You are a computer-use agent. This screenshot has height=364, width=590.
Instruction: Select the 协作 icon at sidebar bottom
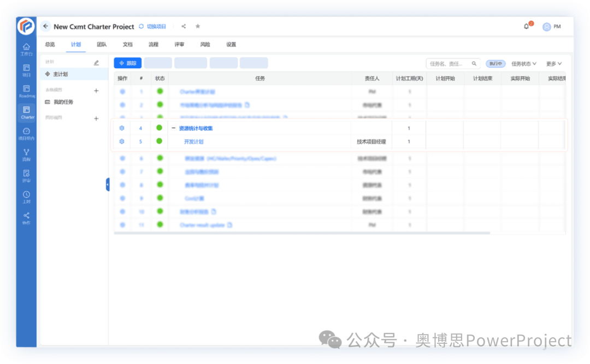click(x=26, y=216)
